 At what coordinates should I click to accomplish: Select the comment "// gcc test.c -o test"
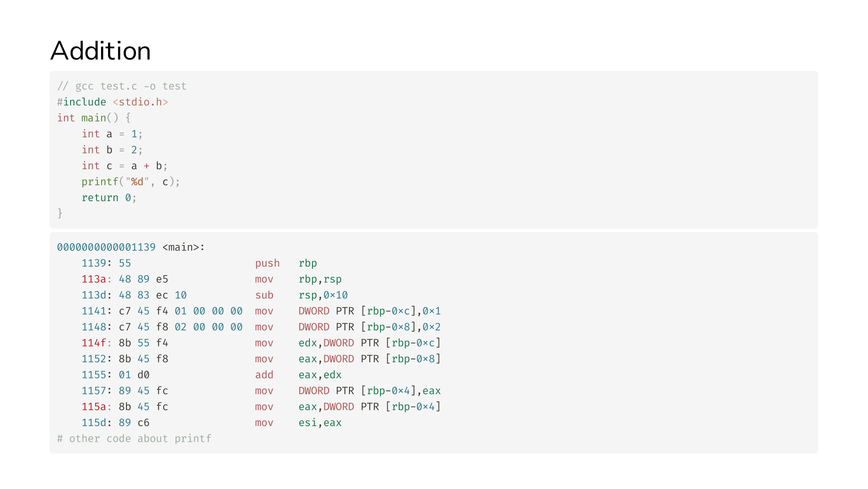pyautogui.click(x=122, y=86)
